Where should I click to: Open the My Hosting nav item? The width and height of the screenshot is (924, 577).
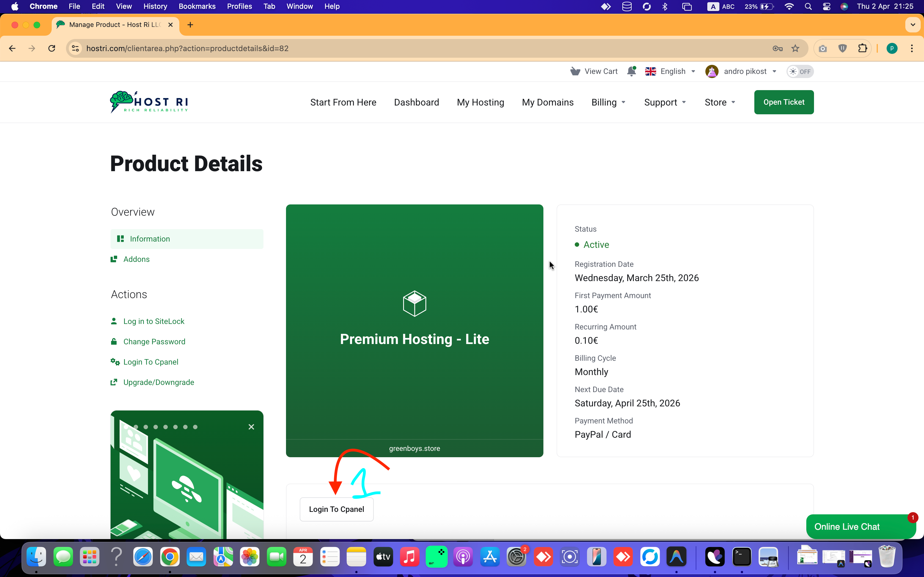point(480,102)
